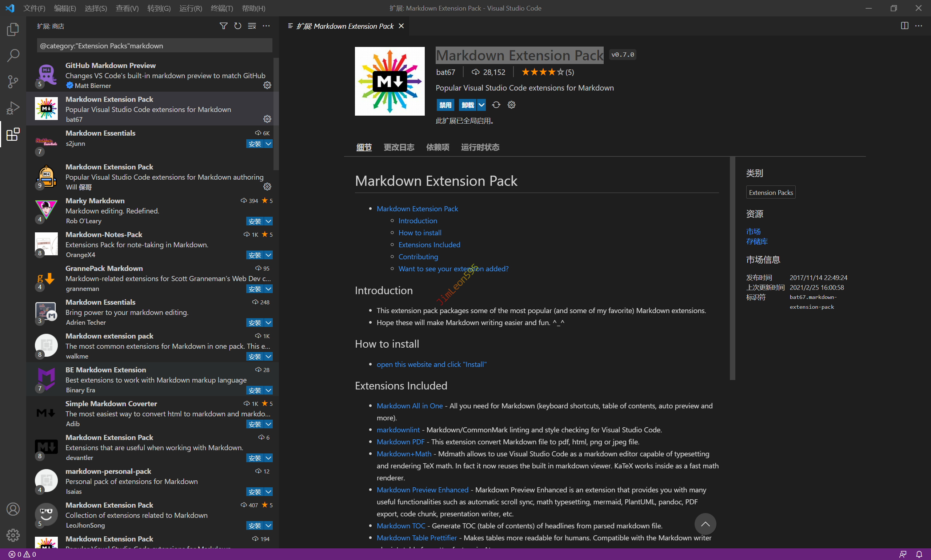Screen dimensions: 931x560
Task: Toggle the extension auto-update sync icon
Action: 496,105
